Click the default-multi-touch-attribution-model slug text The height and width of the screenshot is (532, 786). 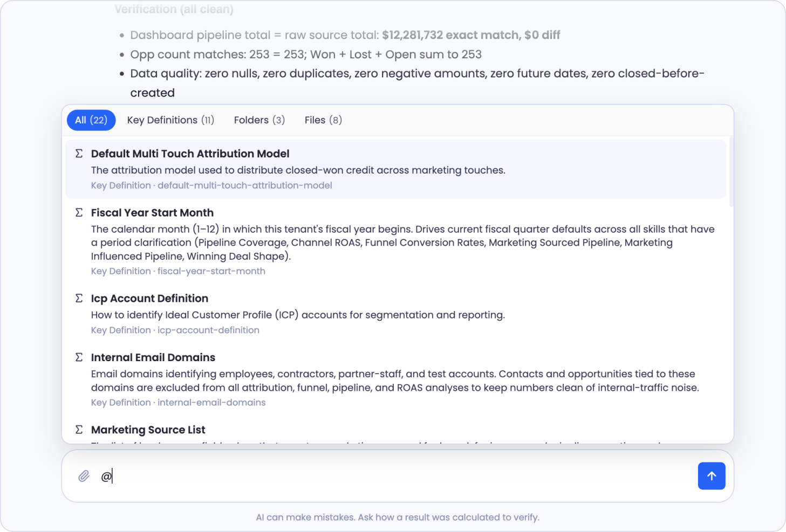coord(244,185)
